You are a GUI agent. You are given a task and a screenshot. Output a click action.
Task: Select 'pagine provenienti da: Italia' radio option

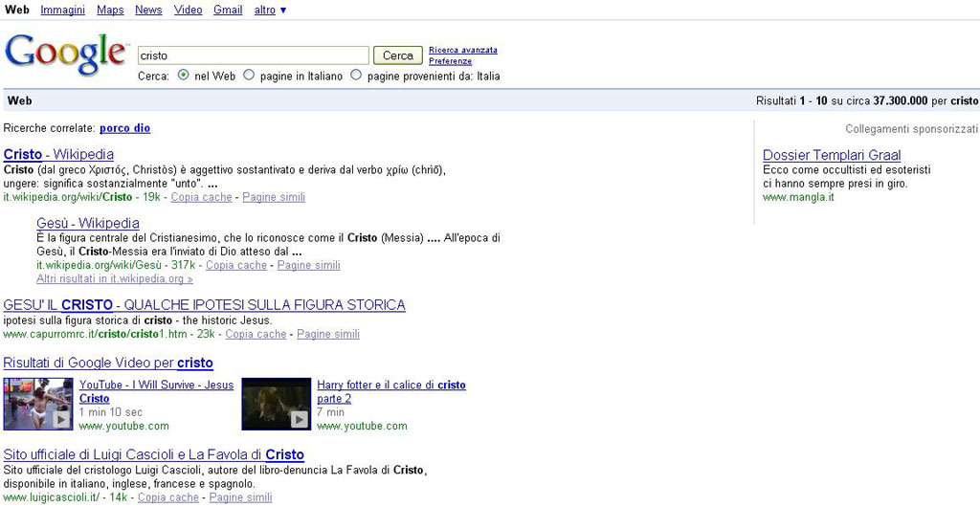[x=356, y=76]
